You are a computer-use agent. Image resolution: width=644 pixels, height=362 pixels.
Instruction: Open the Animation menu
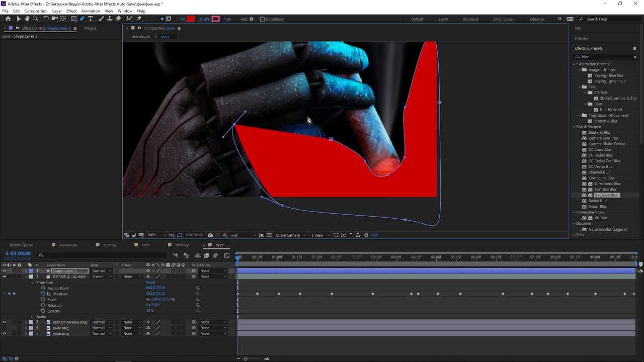pos(91,11)
